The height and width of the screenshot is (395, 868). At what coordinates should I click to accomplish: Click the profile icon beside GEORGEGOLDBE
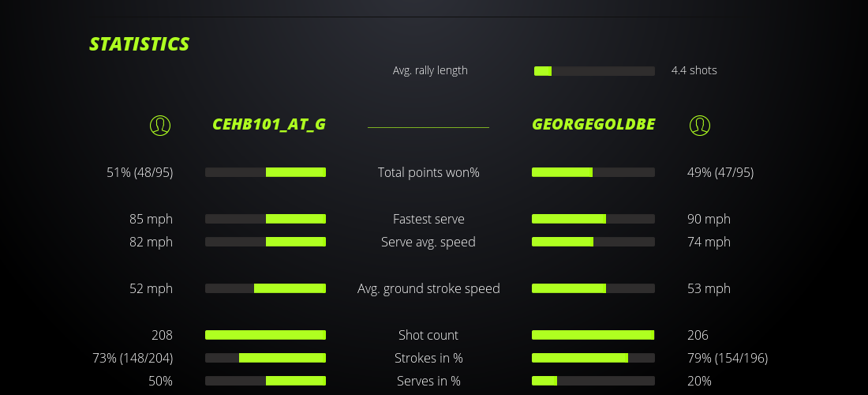700,125
